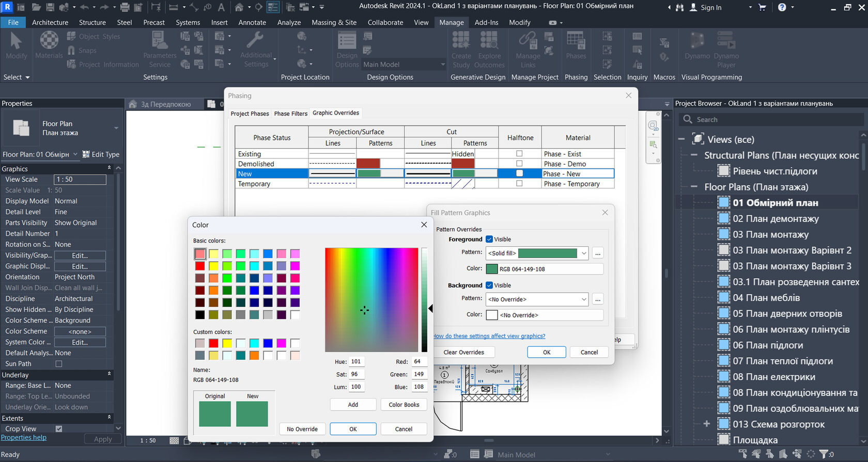Open the Architecture ribbon tab
Image resolution: width=868 pixels, height=462 pixels.
[x=50, y=22]
